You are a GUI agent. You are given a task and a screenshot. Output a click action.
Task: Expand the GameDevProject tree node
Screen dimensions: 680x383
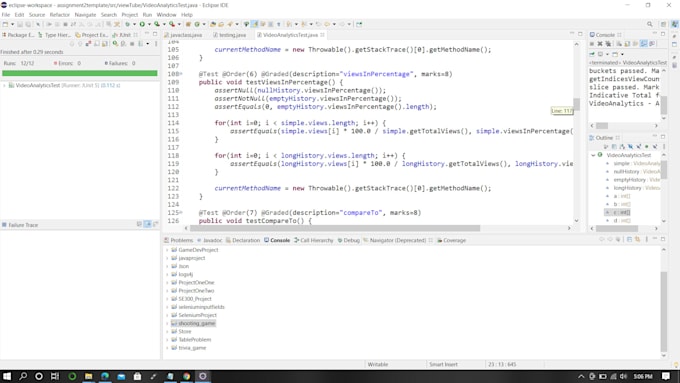(167, 250)
